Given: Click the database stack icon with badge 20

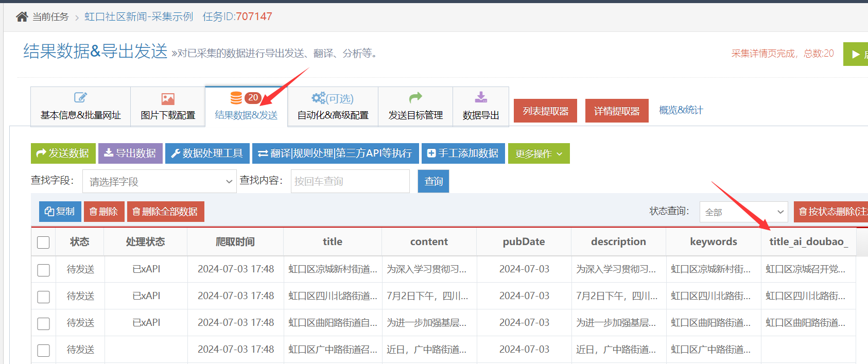Looking at the screenshot, I should coord(236,98).
